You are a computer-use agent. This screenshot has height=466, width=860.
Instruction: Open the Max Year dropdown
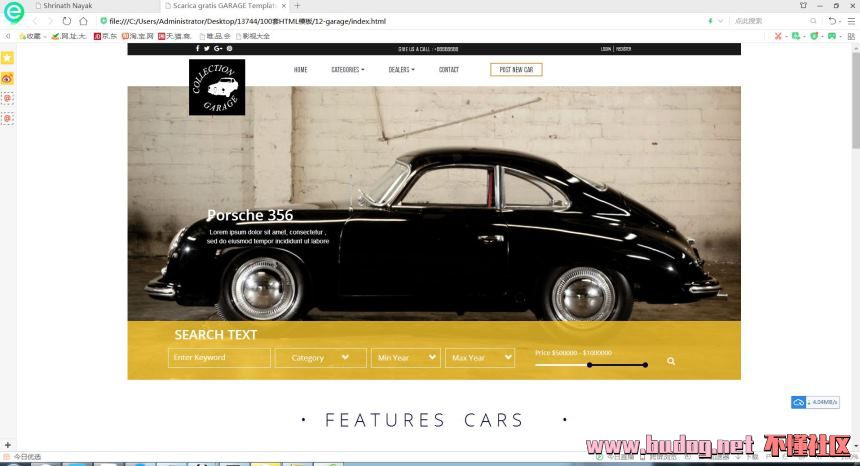click(x=480, y=357)
